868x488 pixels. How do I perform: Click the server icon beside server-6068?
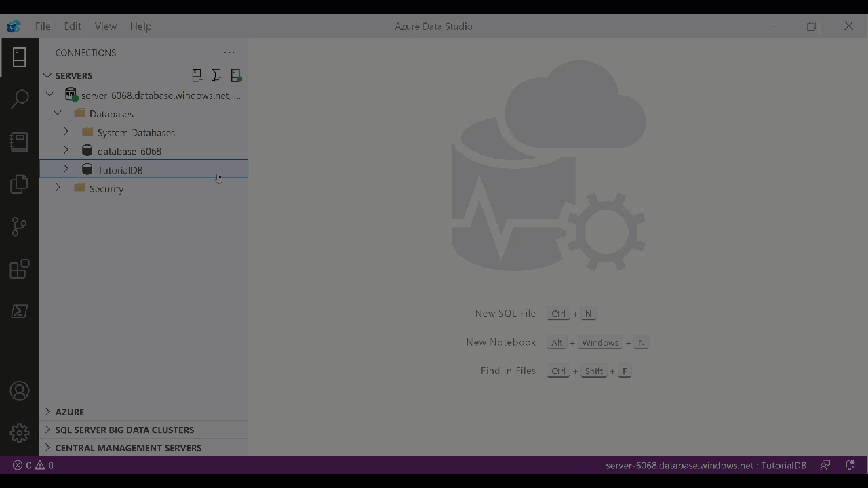click(71, 95)
